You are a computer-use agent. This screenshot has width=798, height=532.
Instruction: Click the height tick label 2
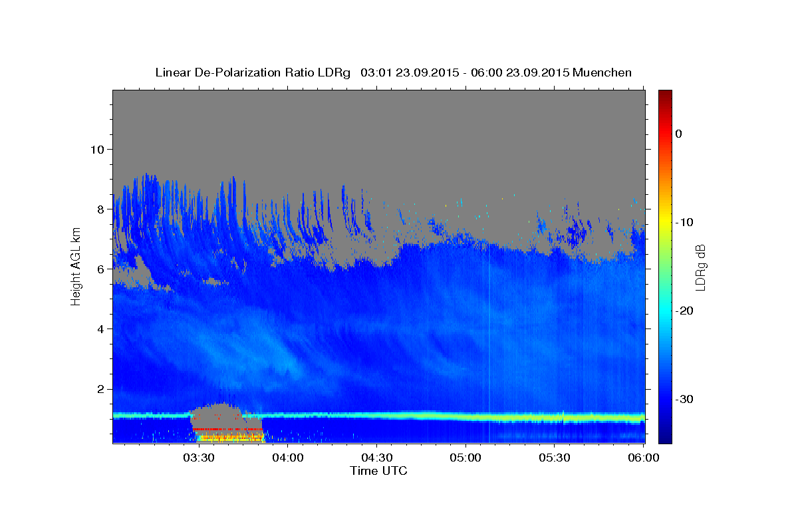click(101, 388)
